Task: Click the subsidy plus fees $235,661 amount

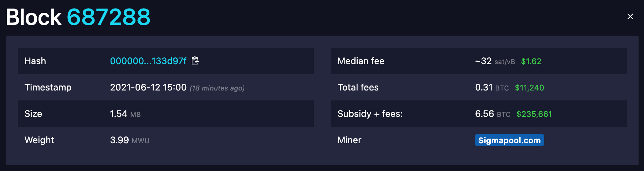Action: [534, 114]
